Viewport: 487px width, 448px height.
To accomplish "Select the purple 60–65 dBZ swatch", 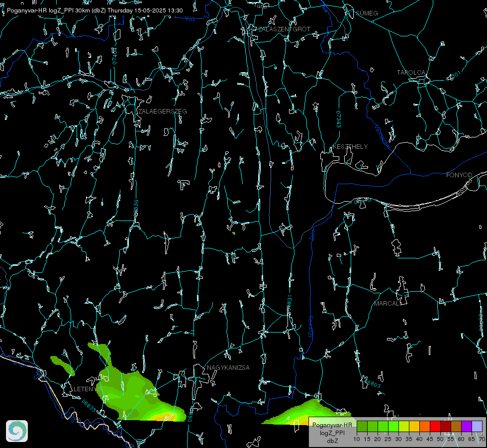I will tap(467, 426).
